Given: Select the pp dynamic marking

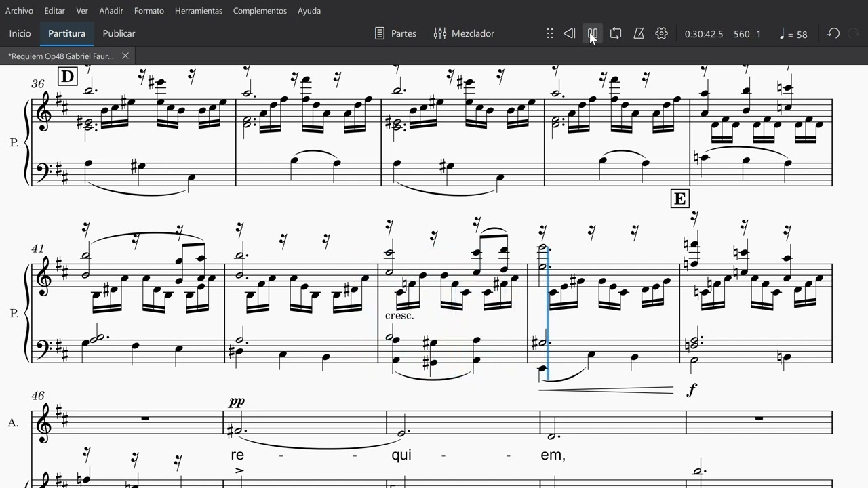Looking at the screenshot, I should coord(237,402).
